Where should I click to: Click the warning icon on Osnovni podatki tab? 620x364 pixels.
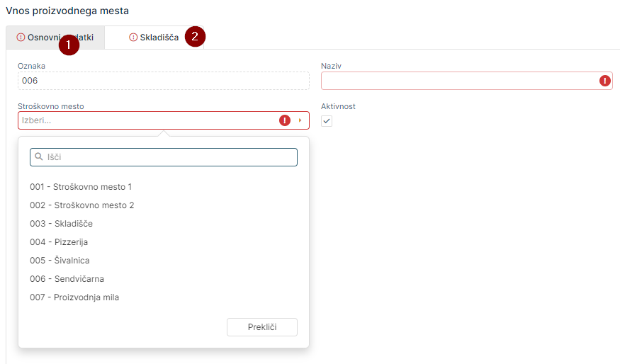pos(21,38)
